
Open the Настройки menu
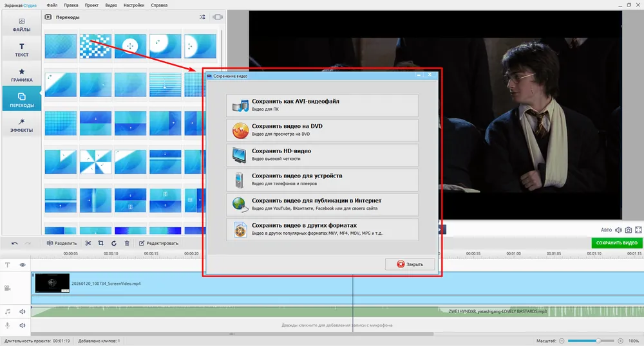click(134, 5)
